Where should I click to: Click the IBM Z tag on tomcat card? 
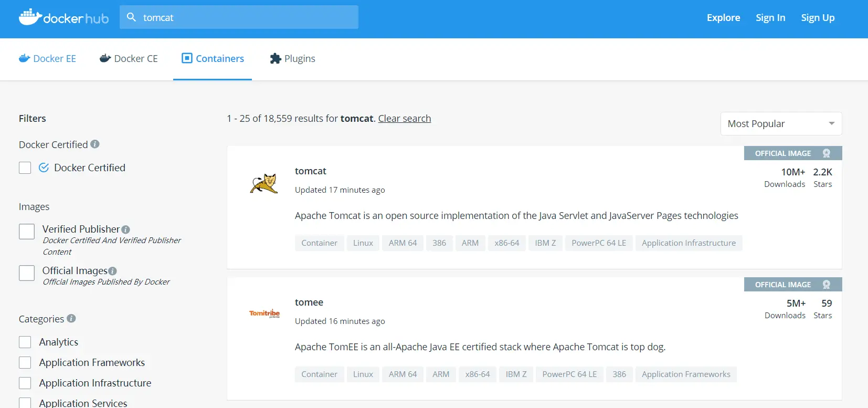pos(545,243)
